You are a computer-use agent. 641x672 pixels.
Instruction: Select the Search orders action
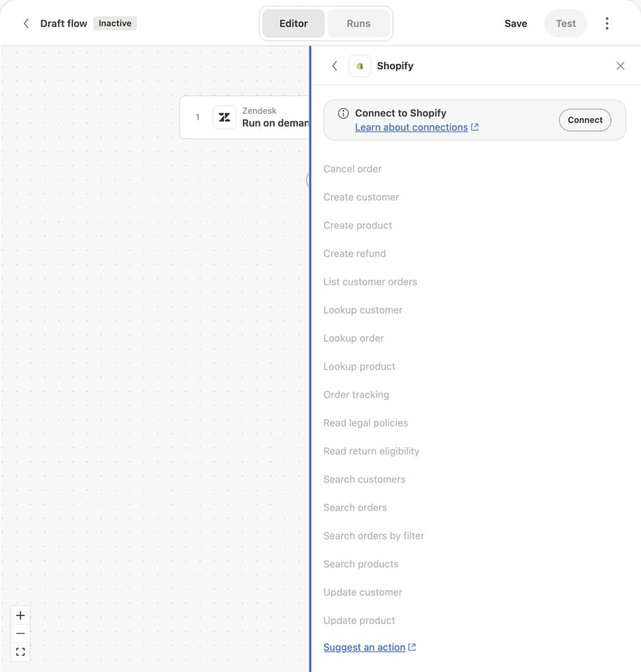pos(355,508)
